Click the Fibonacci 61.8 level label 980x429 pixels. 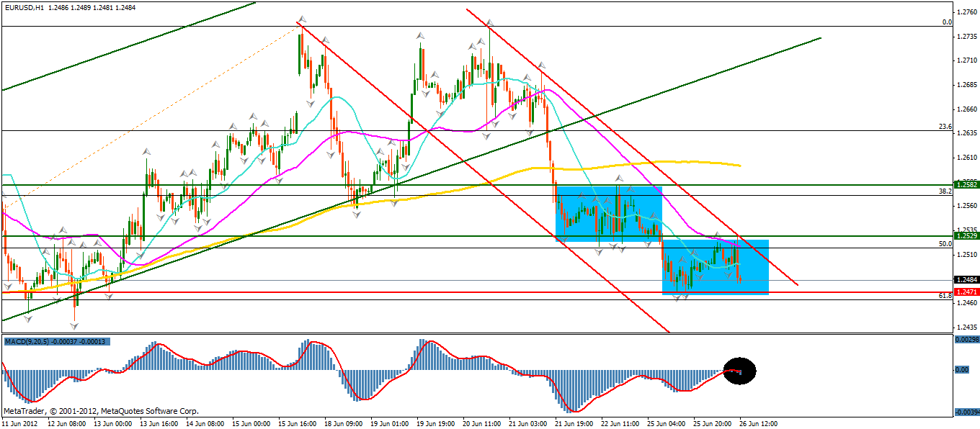945,295
